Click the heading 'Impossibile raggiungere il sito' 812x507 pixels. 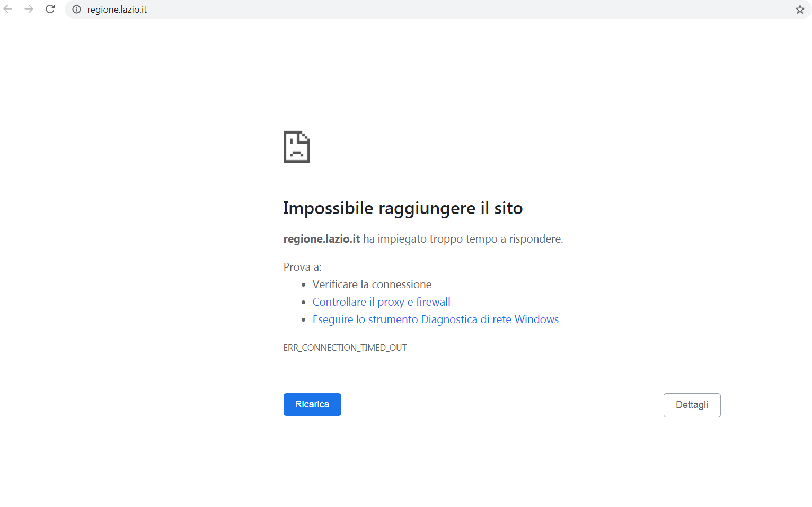pos(402,208)
